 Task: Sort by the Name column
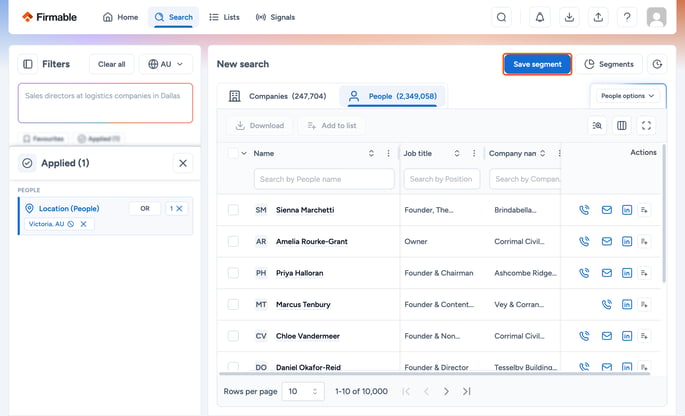point(371,153)
